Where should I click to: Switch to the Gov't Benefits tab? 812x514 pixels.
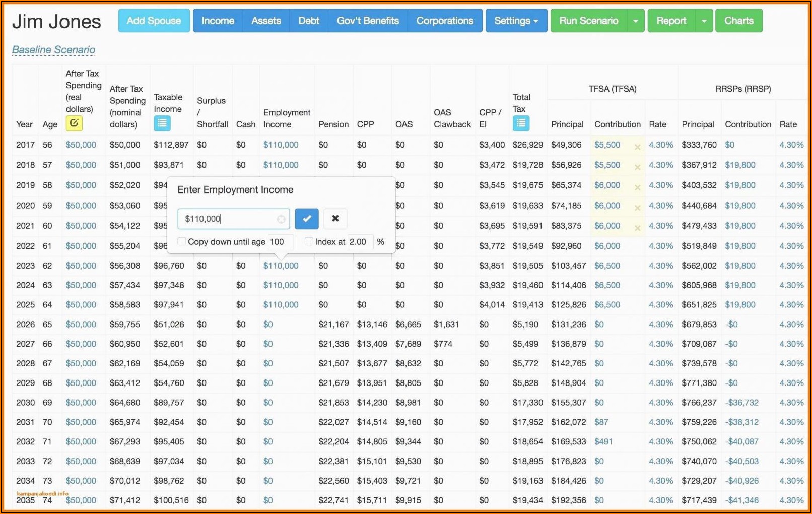[368, 21]
